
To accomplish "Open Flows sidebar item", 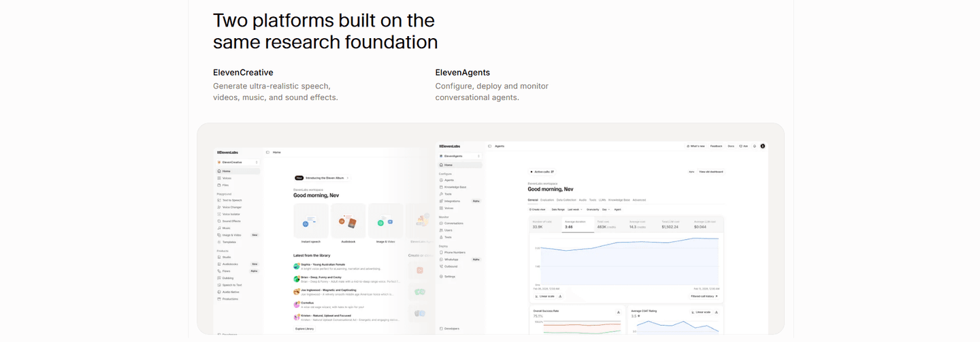I will [x=238, y=270].
